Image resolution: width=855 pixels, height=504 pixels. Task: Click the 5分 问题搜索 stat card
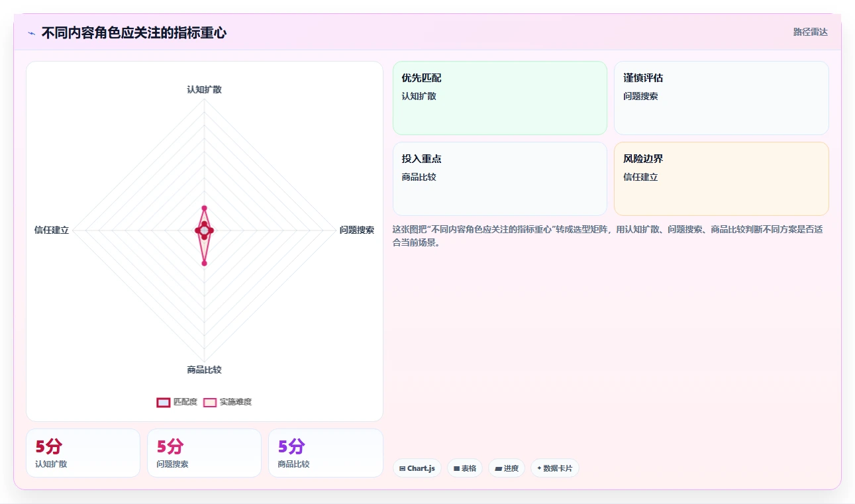(204, 453)
